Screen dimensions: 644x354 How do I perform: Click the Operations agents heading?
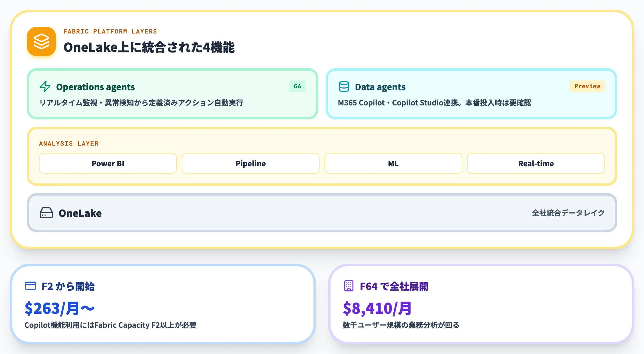pyautogui.click(x=95, y=87)
